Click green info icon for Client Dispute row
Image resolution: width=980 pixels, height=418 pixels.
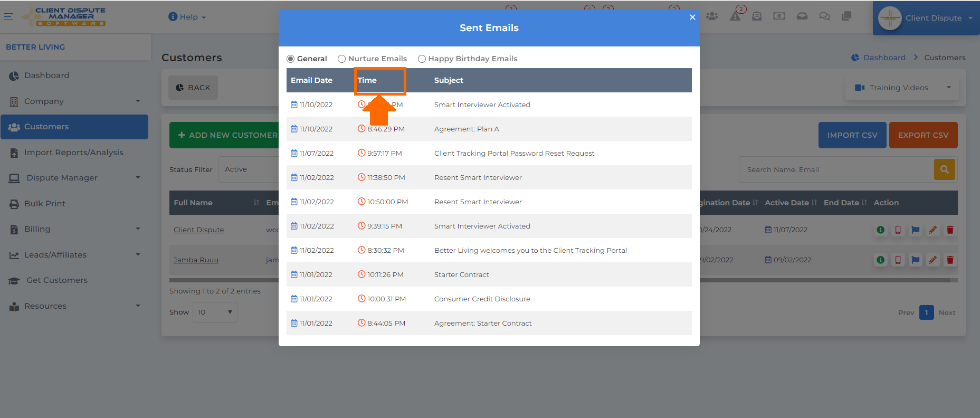point(880,230)
